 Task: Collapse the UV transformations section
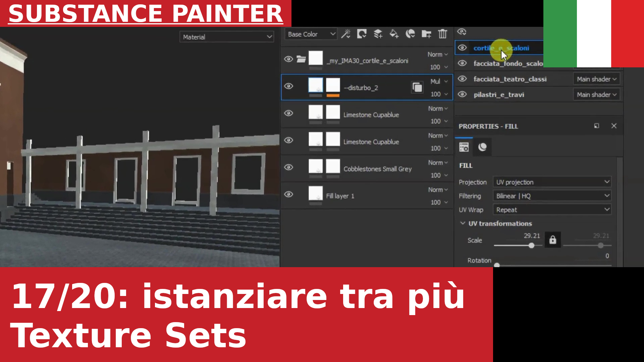[x=463, y=223]
